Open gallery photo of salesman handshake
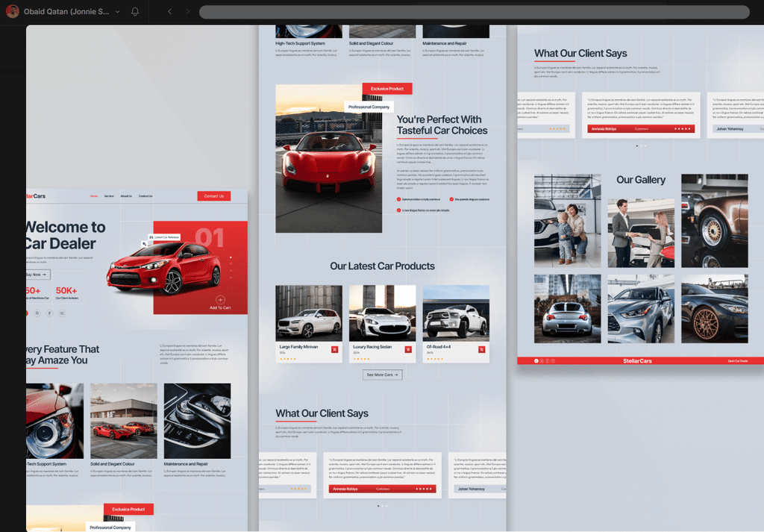 641,233
